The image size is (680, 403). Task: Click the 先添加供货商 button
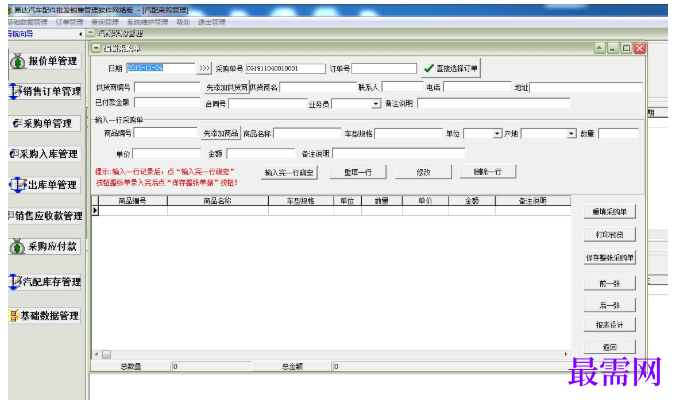click(x=227, y=87)
